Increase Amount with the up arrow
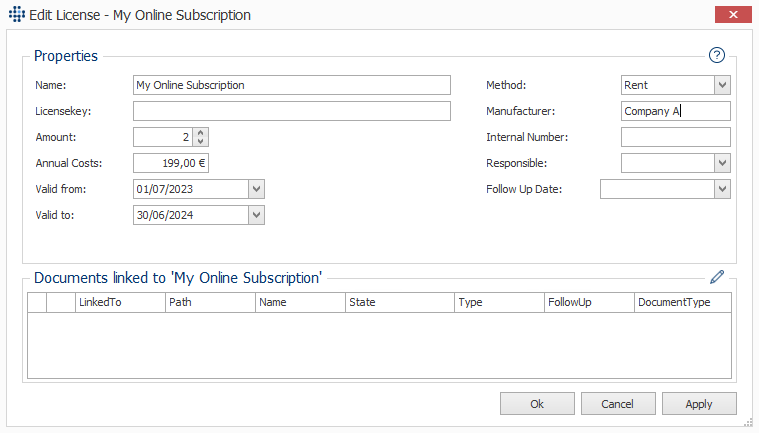Image resolution: width=759 pixels, height=433 pixels. tap(200, 133)
